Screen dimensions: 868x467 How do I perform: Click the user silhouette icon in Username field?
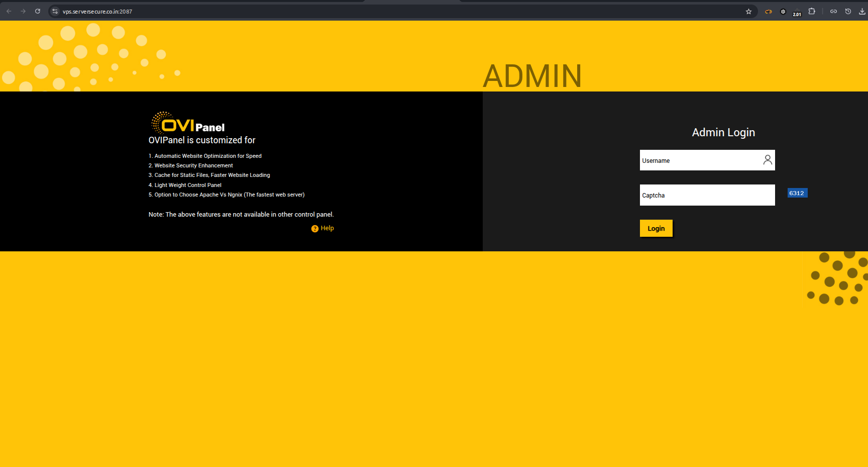767,160
